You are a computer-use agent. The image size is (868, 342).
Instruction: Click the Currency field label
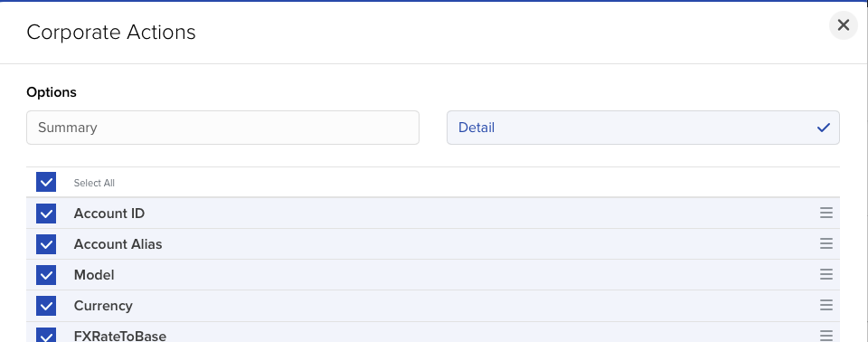click(x=103, y=306)
